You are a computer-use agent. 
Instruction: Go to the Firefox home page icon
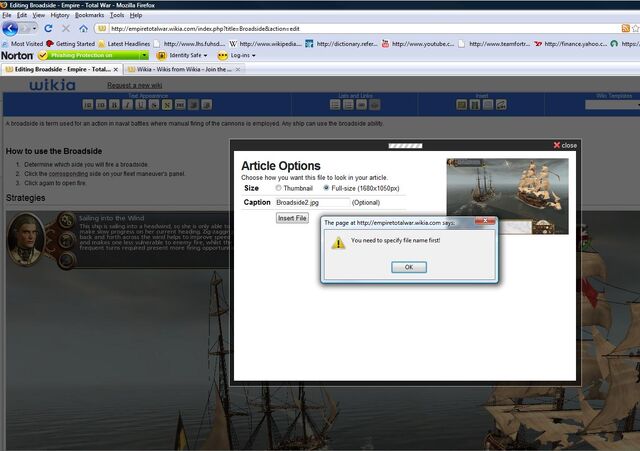point(83,29)
